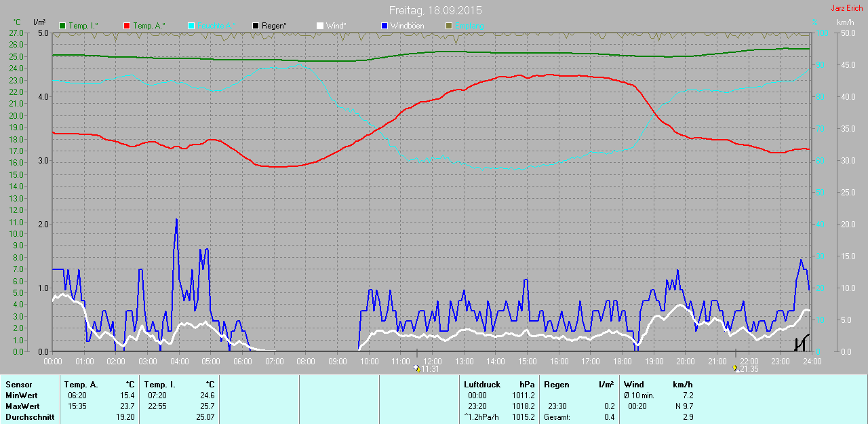
Task: Click the 'Temp. A.*' legend label
Action: [148, 26]
